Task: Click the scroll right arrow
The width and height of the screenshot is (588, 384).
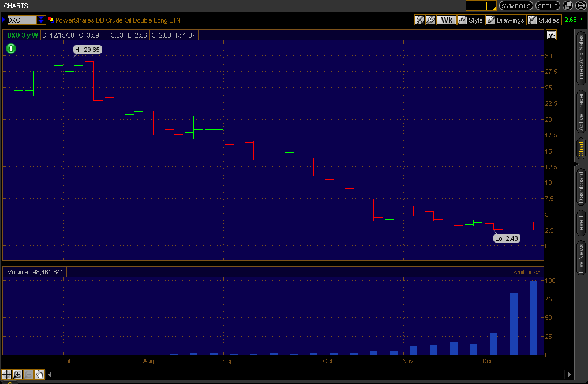Action: click(570, 374)
